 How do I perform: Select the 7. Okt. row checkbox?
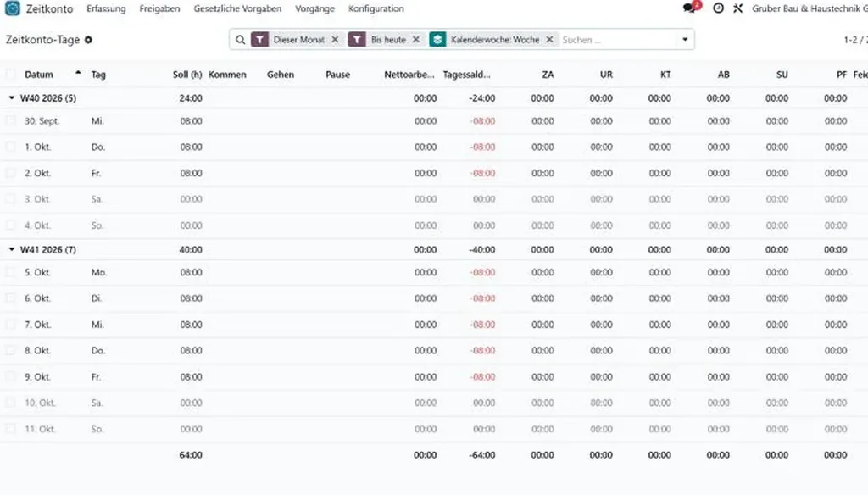(10, 325)
